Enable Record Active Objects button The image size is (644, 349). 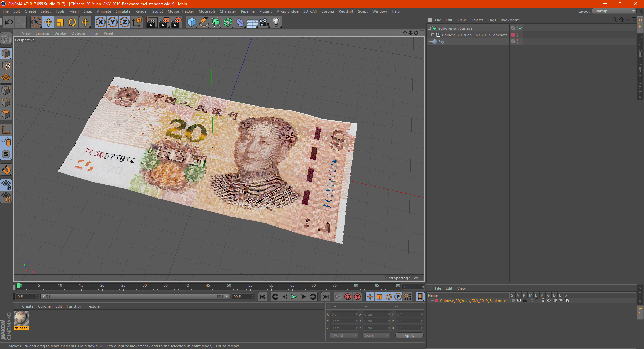tap(338, 297)
